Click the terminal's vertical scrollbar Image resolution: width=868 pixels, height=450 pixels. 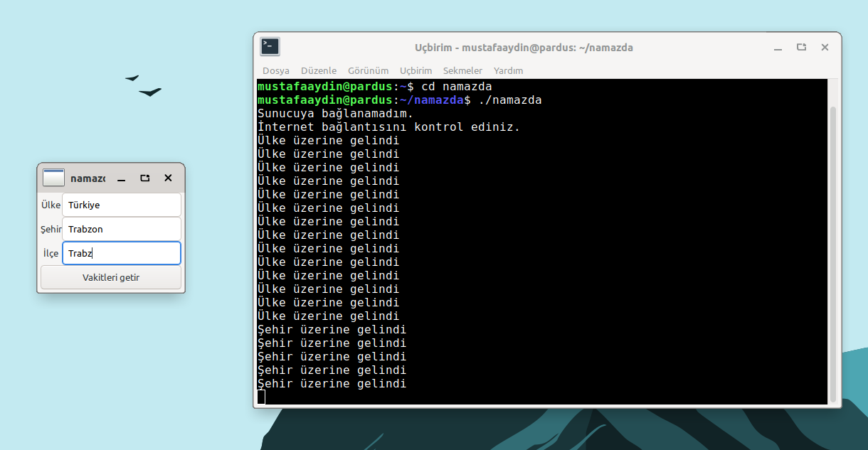(833, 249)
